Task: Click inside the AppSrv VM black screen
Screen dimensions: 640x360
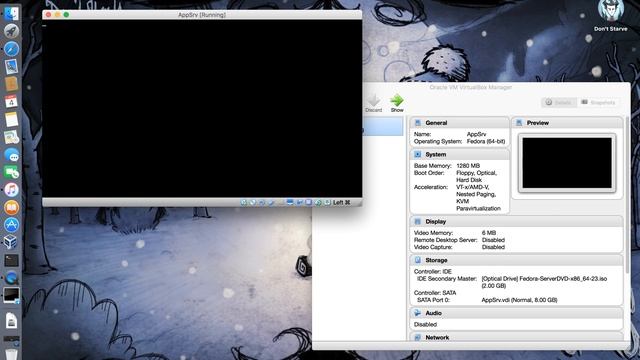Action: [202, 109]
